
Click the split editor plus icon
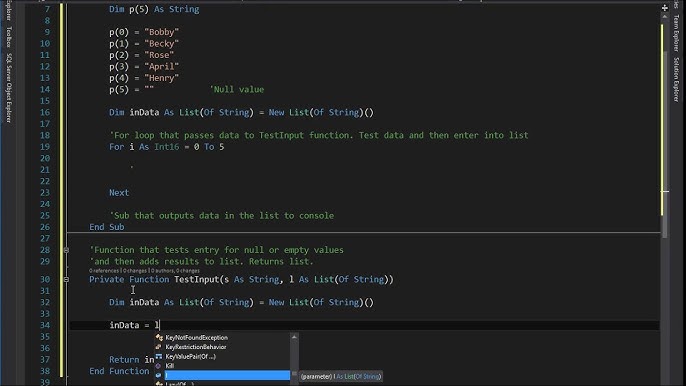pyautogui.click(x=665, y=7)
